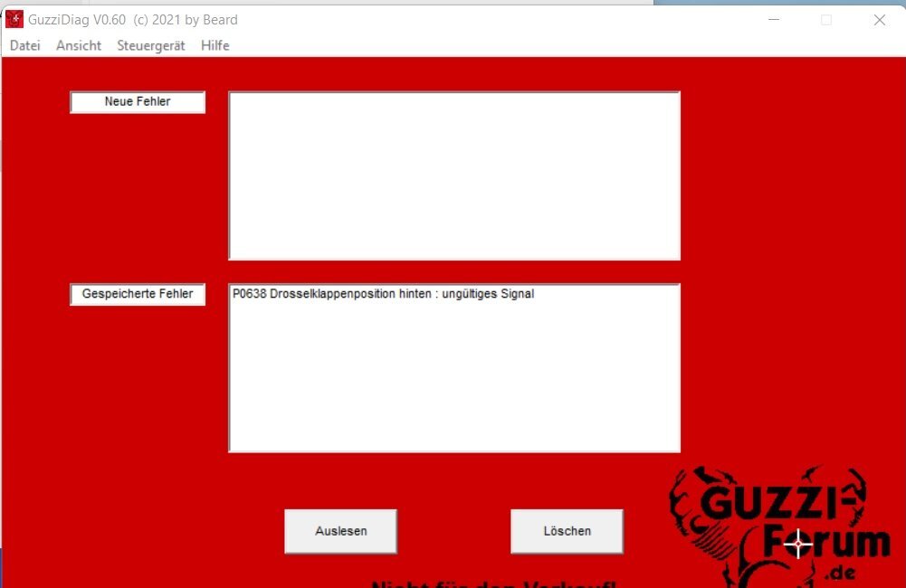Screen dimensions: 906x588
Task: Click empty space below the P0638 entry
Action: 453,380
